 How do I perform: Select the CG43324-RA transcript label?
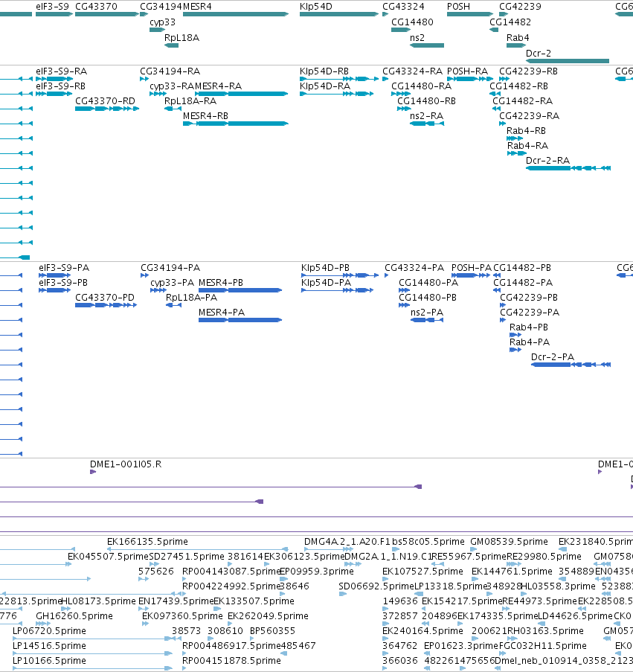coord(412,71)
